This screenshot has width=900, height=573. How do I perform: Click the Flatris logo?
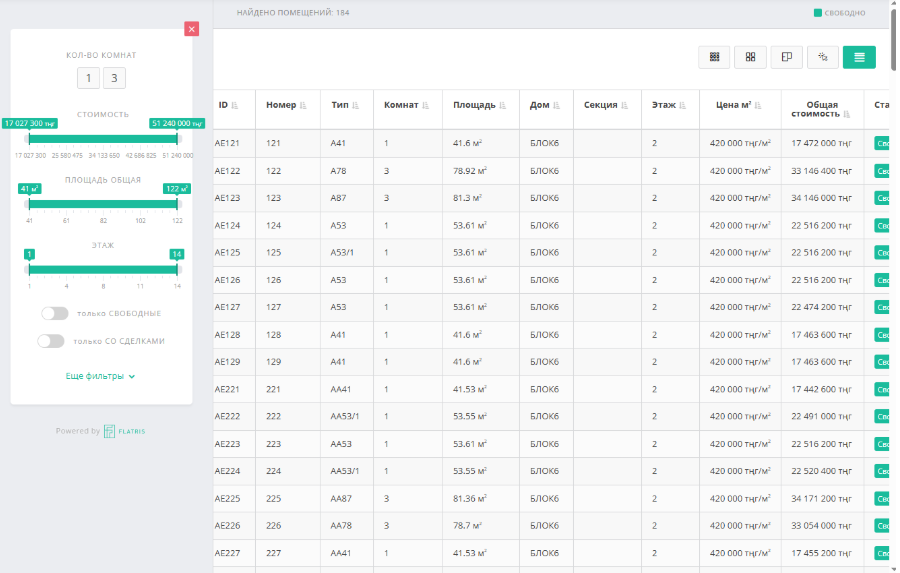tap(124, 431)
